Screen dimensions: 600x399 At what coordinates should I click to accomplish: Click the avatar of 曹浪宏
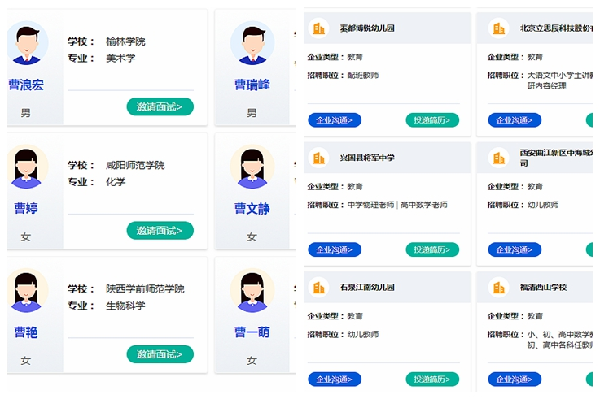pyautogui.click(x=27, y=43)
